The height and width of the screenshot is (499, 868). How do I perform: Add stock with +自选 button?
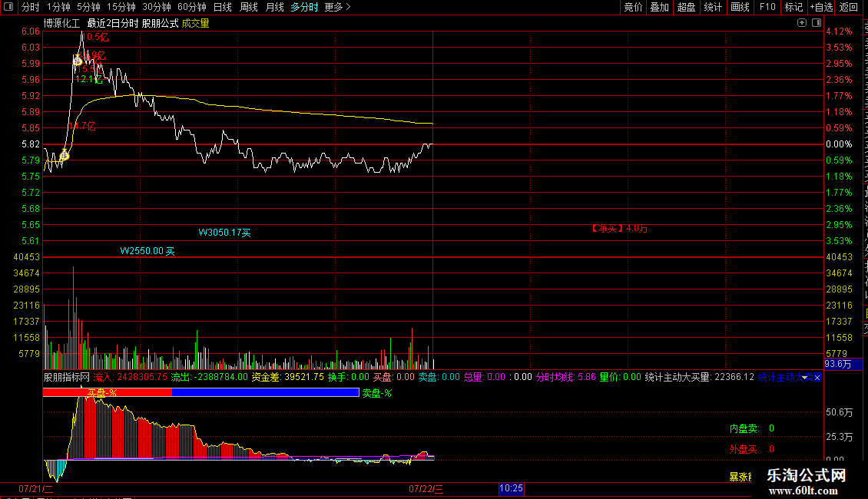pyautogui.click(x=821, y=7)
